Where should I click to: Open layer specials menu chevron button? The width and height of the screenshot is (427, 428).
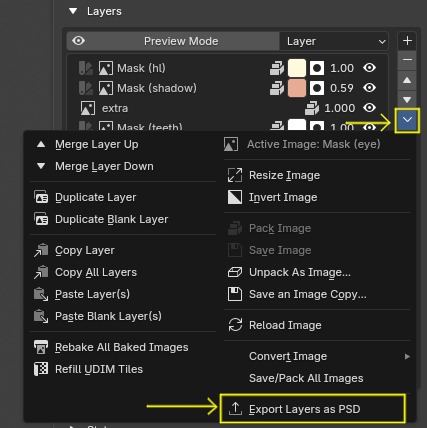tap(407, 120)
